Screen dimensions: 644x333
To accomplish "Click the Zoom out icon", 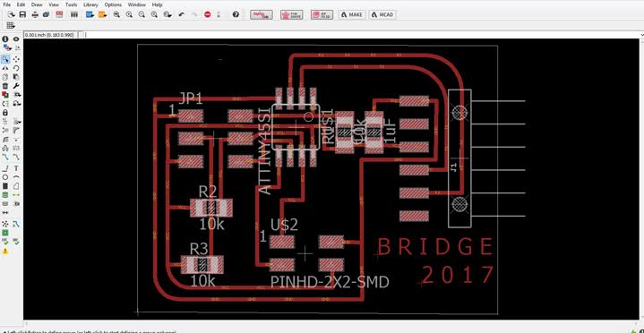I will click(142, 15).
